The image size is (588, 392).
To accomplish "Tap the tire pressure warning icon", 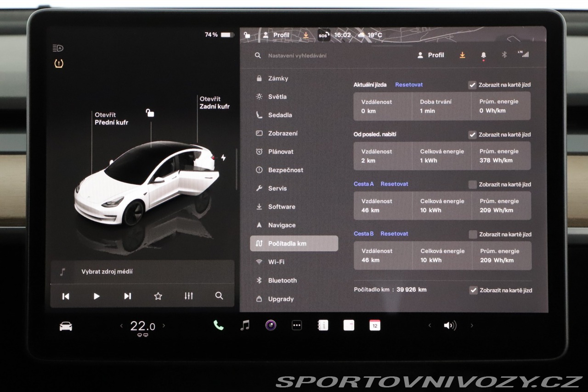I will coord(59,63).
